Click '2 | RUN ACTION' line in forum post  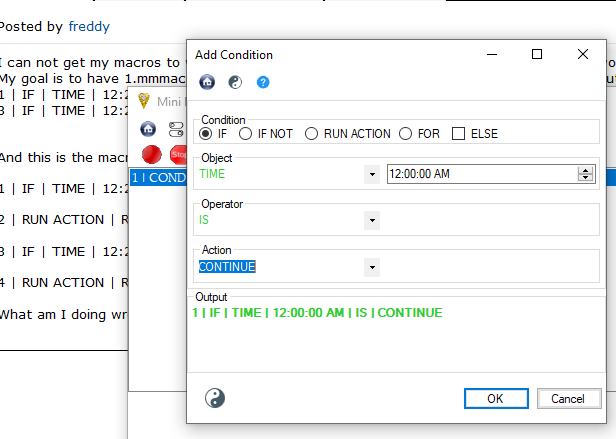coord(64,220)
